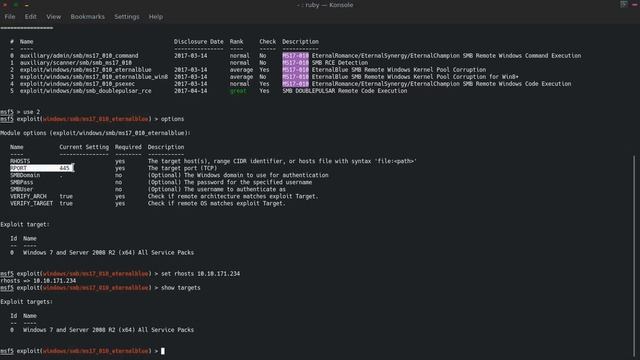Click the Disclosure Date column header
This screenshot has width=640, height=360.
tap(199, 42)
